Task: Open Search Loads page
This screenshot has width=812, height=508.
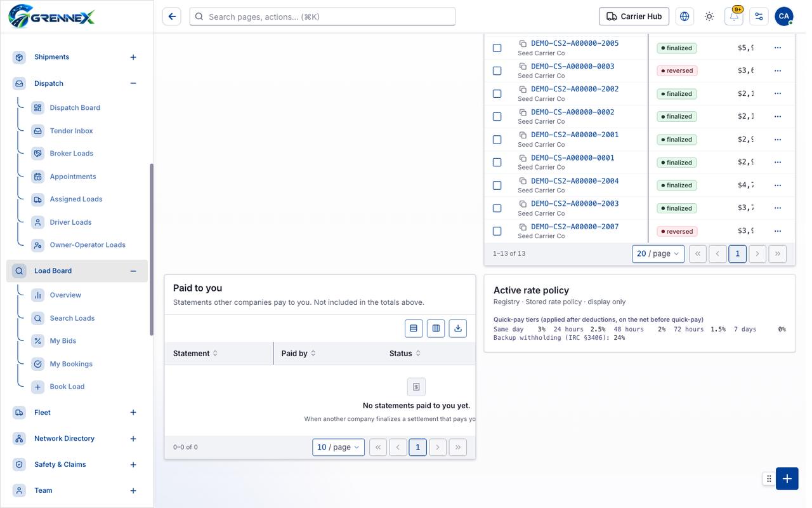Action: (72, 318)
